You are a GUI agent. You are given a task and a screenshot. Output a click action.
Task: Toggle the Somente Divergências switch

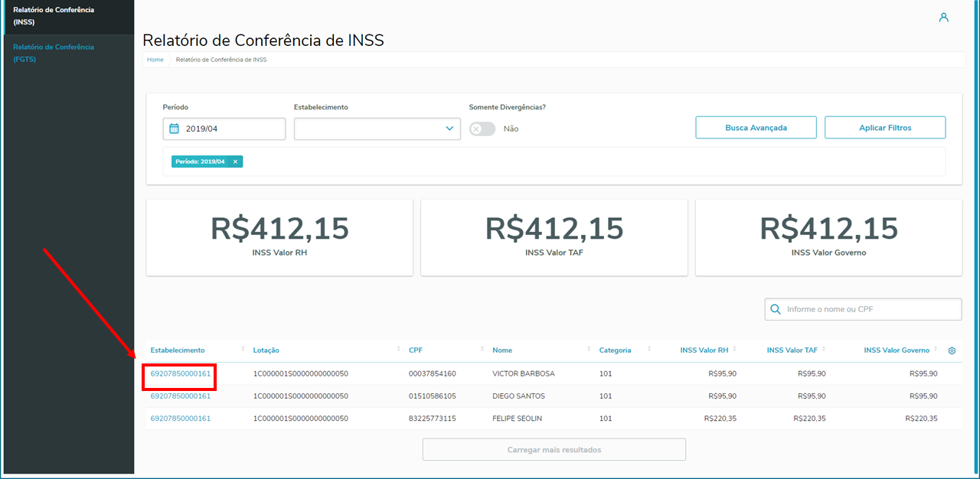tap(482, 129)
